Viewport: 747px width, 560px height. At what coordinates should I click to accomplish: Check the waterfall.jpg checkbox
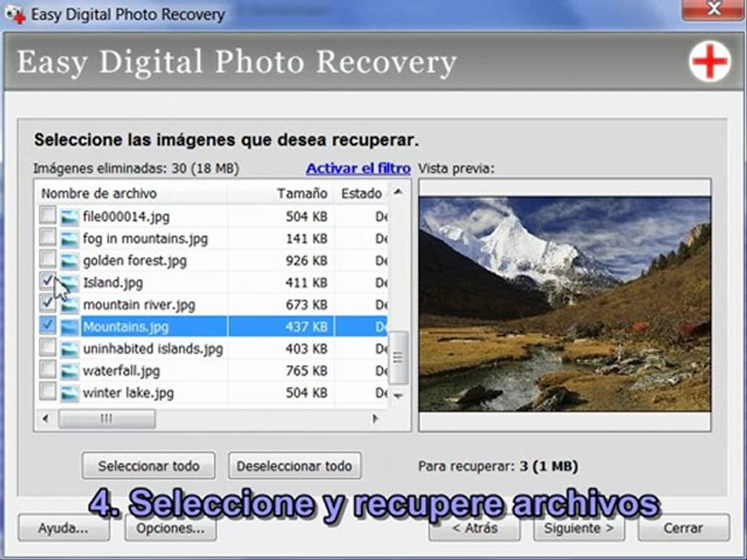tap(47, 369)
